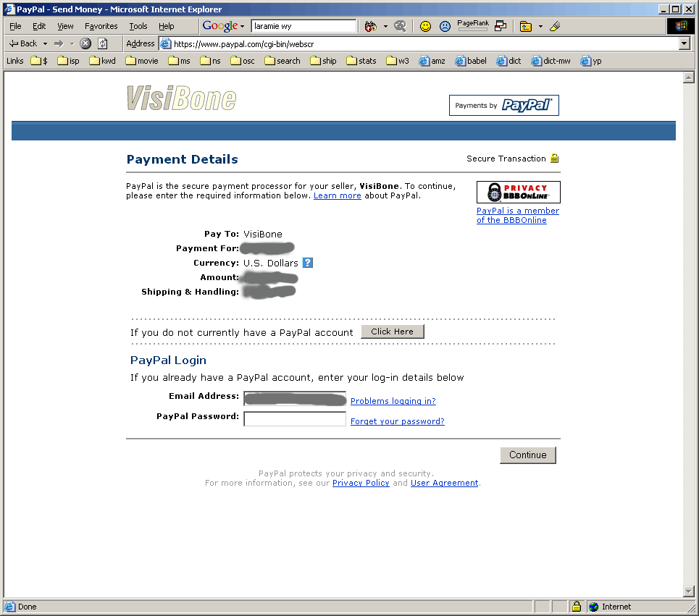
Task: Open dropdown beside Up directory icon
Action: (541, 27)
